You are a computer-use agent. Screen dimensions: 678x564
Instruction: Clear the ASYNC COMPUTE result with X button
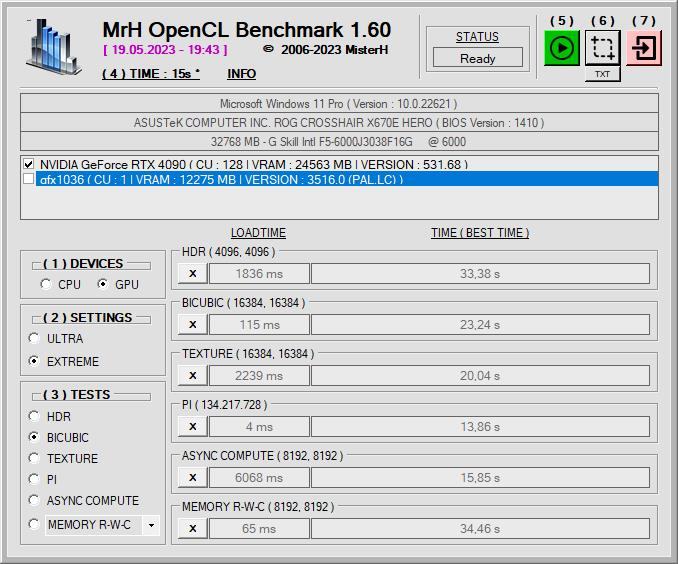(x=193, y=477)
